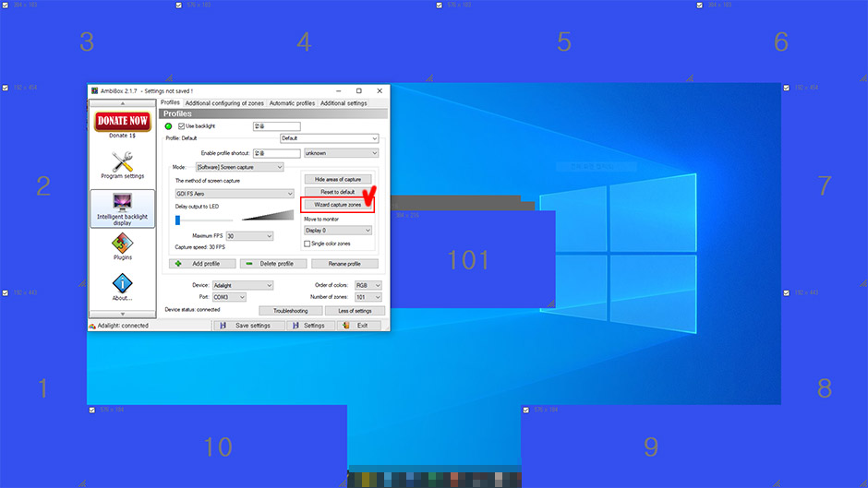
Task: Click the 'Capture speed: 30 FPS' text
Action: [199, 247]
